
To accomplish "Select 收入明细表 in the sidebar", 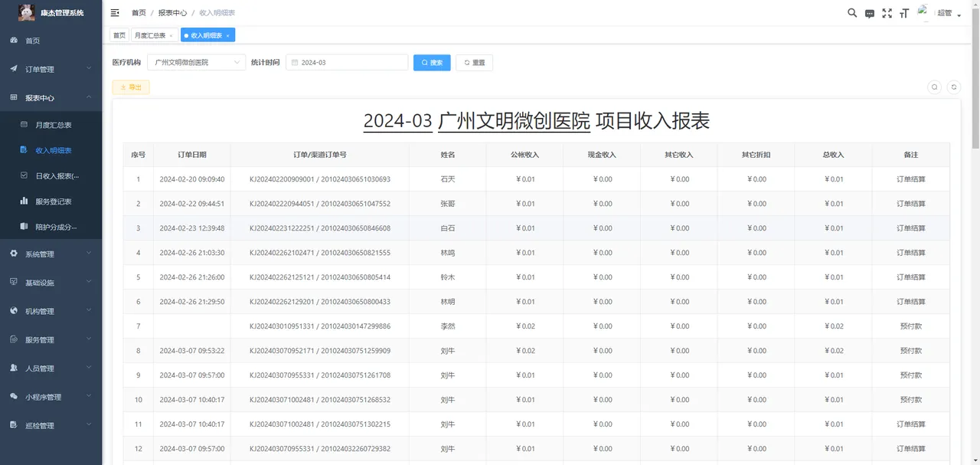I will tap(51, 150).
